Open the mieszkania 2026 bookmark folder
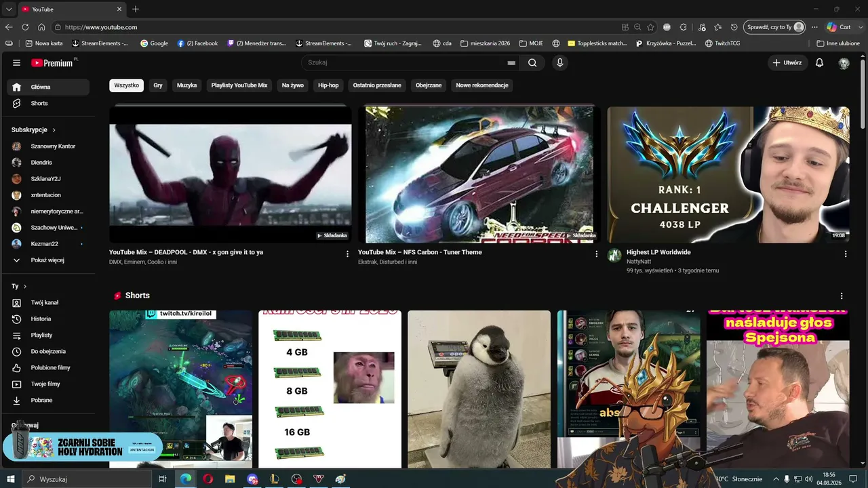 [x=485, y=43]
